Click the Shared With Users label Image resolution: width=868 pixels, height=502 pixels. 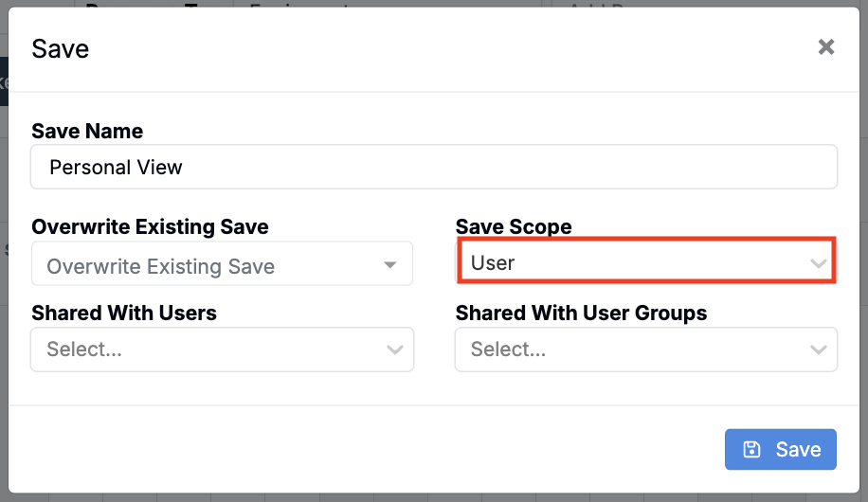pos(124,313)
